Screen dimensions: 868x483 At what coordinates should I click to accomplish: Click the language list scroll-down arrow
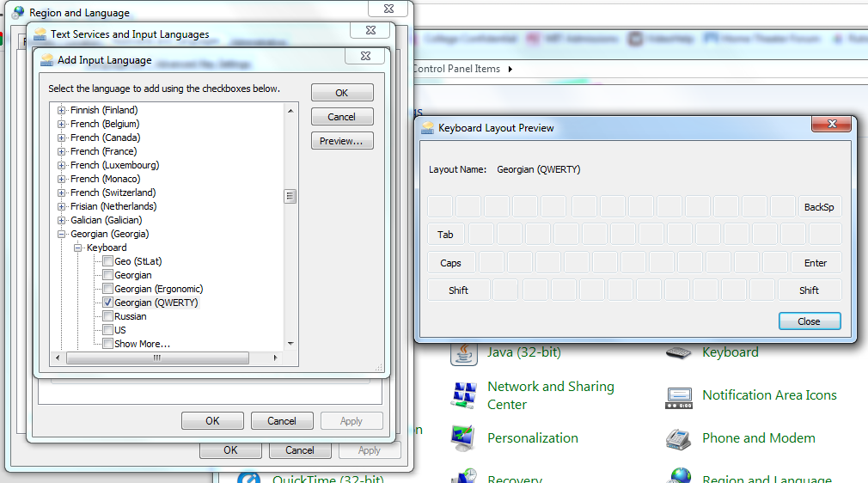pyautogui.click(x=290, y=344)
